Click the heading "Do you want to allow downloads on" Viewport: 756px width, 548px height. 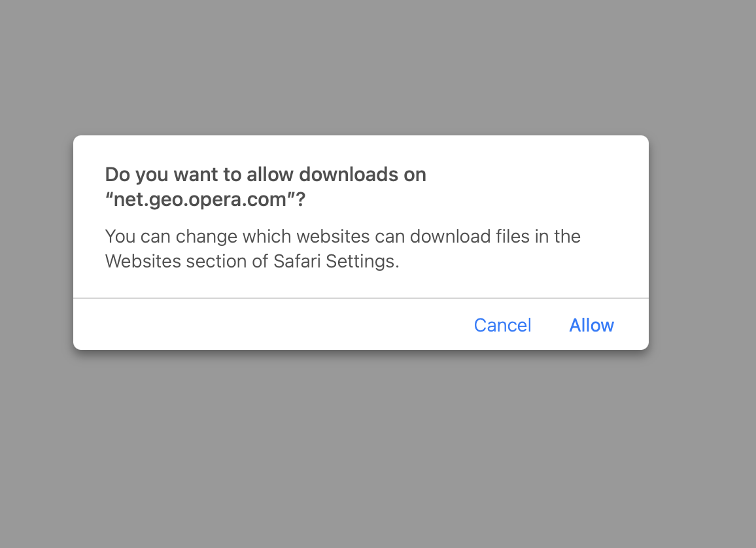tap(266, 175)
